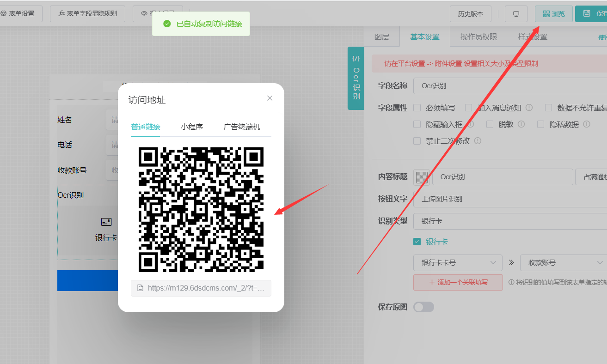Click the 姓名 label in the form preview
The image size is (607, 364).
tap(65, 120)
